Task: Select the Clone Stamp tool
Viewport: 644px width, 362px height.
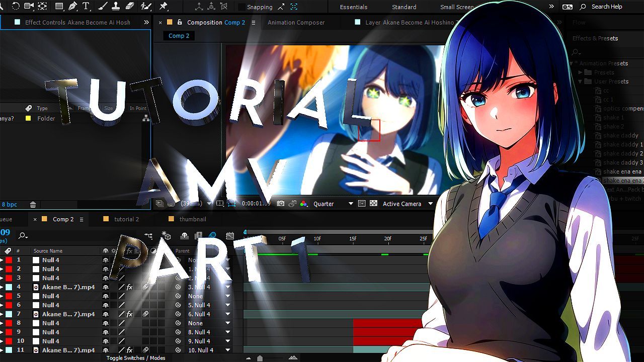Action: pos(116,7)
